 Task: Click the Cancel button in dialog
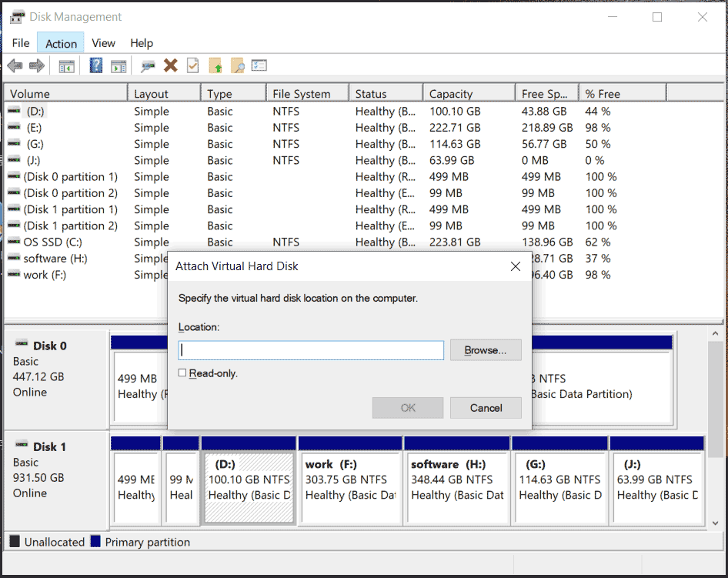pyautogui.click(x=486, y=408)
